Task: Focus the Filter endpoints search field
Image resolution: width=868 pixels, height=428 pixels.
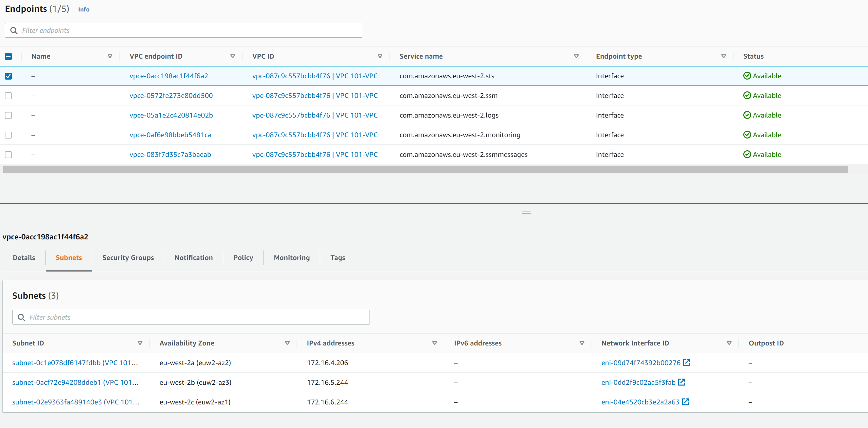Action: pos(184,30)
